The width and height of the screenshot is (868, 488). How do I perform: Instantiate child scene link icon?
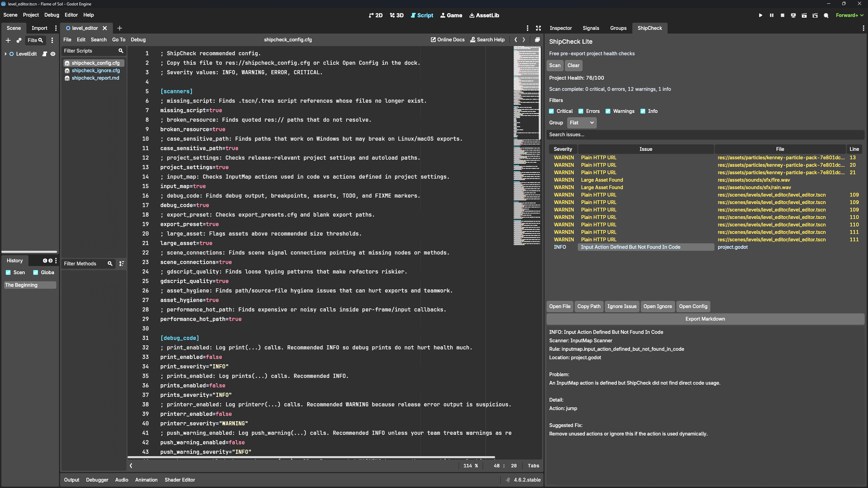tap(19, 40)
